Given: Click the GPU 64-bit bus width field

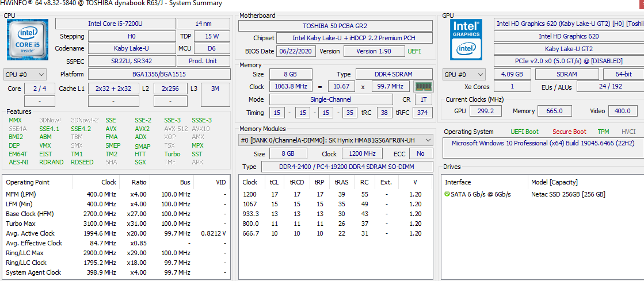Looking at the screenshot, I should pyautogui.click(x=623, y=75).
